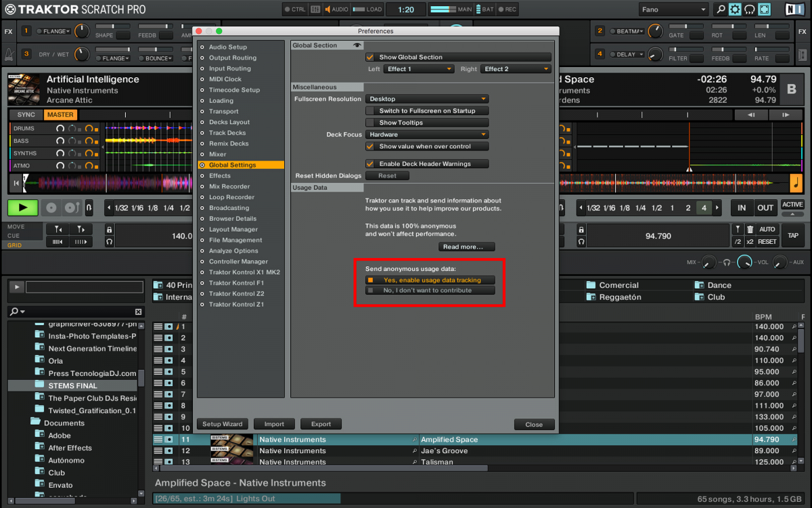The image size is (812, 508).
Task: Toggle MASTER on deck A
Action: point(60,114)
